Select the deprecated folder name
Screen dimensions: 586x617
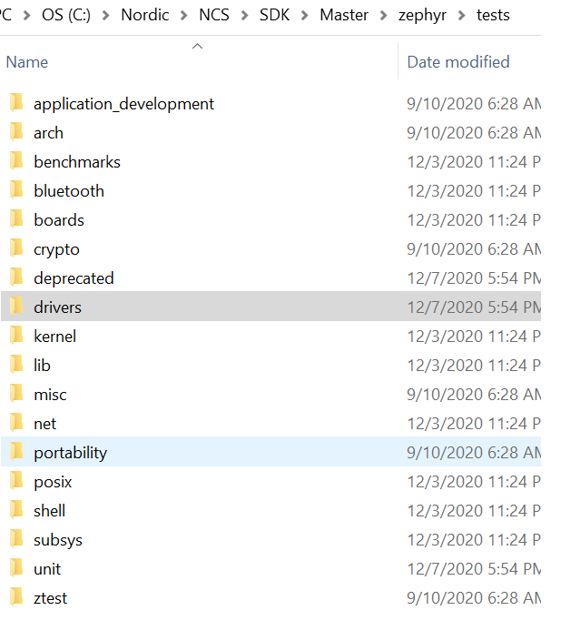(x=74, y=279)
